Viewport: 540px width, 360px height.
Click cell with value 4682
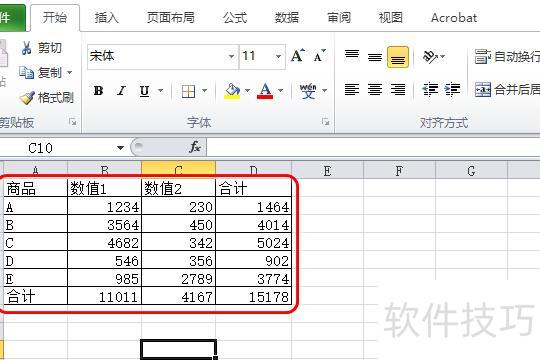(104, 242)
